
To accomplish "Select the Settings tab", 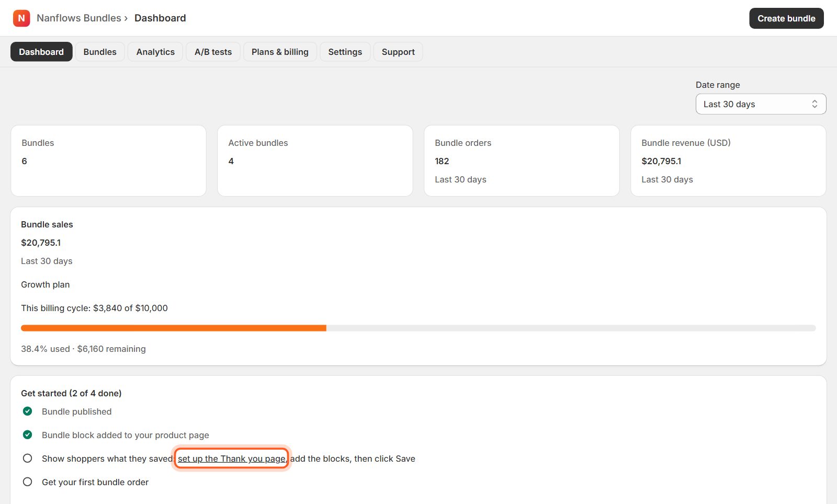I will tap(345, 52).
